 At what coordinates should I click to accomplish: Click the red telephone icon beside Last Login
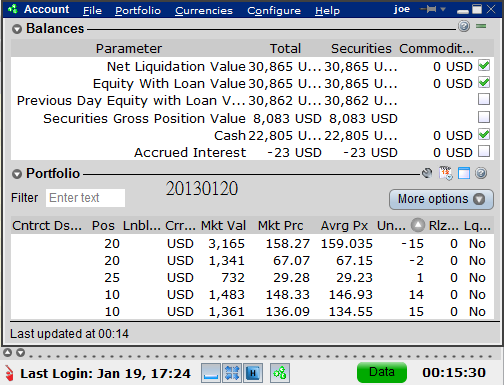10,373
